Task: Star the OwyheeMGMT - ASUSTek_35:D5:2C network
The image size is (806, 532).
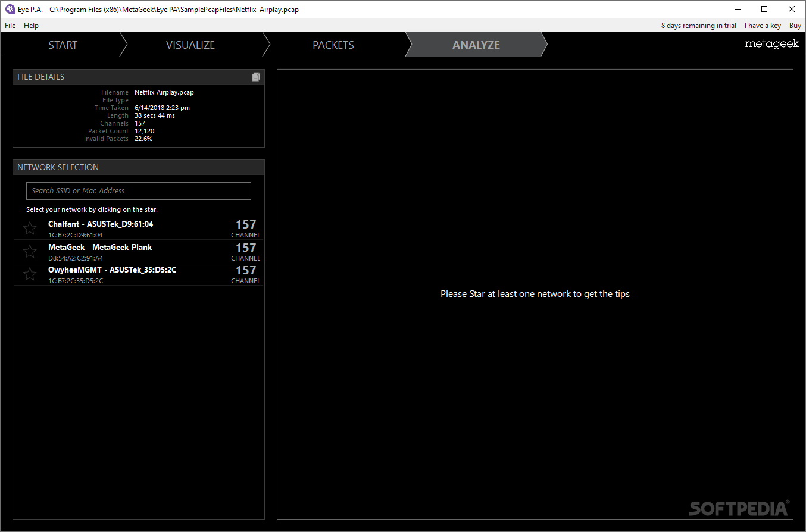Action: (30, 274)
